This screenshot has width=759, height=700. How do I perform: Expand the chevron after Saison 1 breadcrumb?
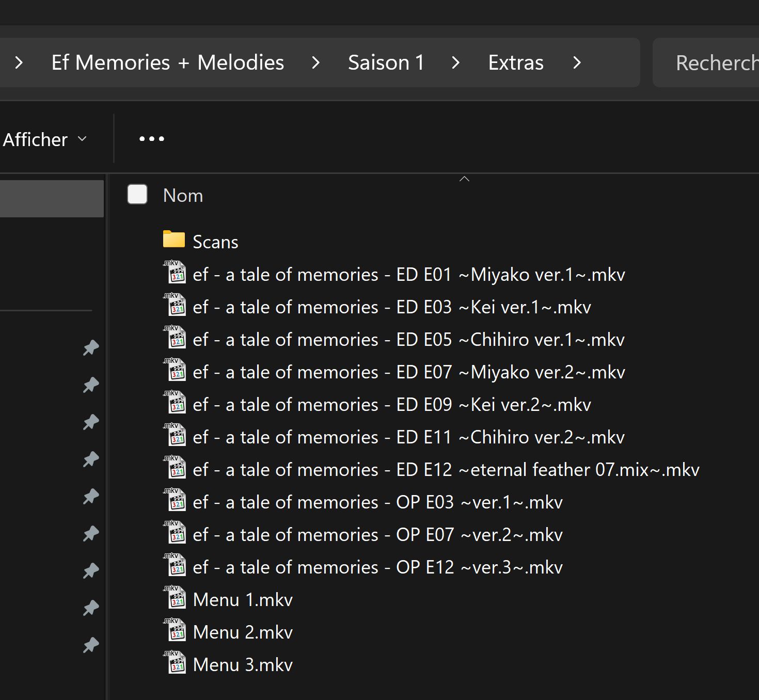455,63
